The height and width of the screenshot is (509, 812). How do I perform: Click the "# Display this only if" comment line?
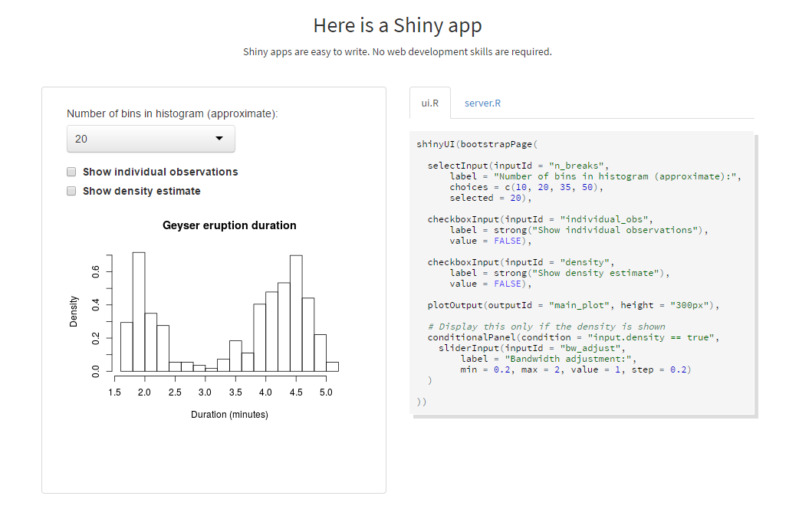(x=547, y=327)
